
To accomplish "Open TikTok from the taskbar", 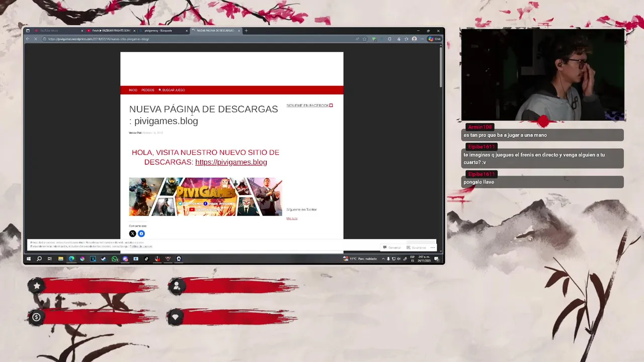I will (x=146, y=259).
